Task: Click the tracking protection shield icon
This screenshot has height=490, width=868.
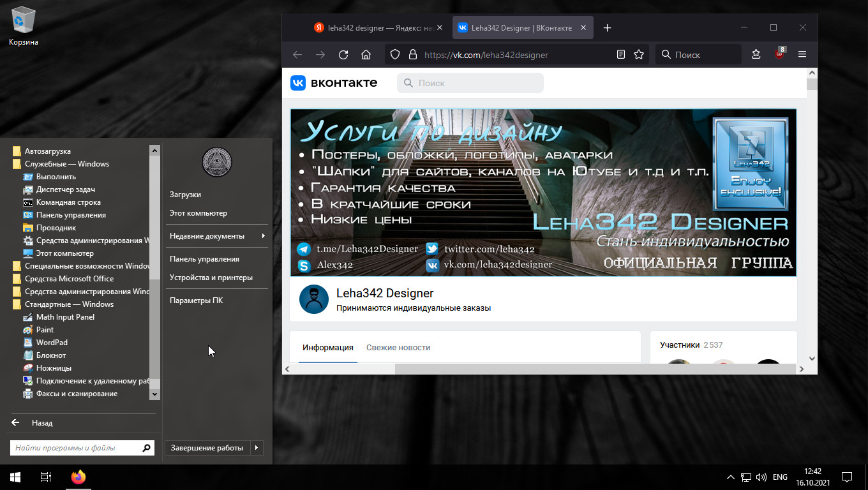Action: point(395,55)
